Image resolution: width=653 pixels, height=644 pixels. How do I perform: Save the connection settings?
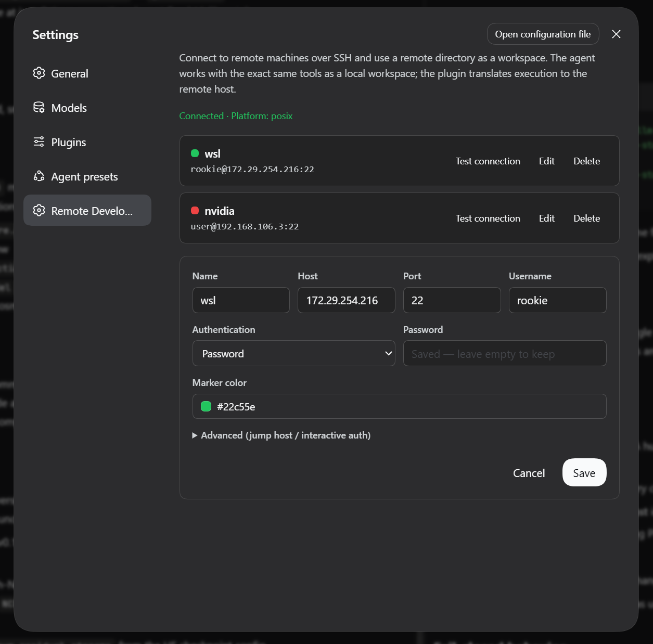584,472
